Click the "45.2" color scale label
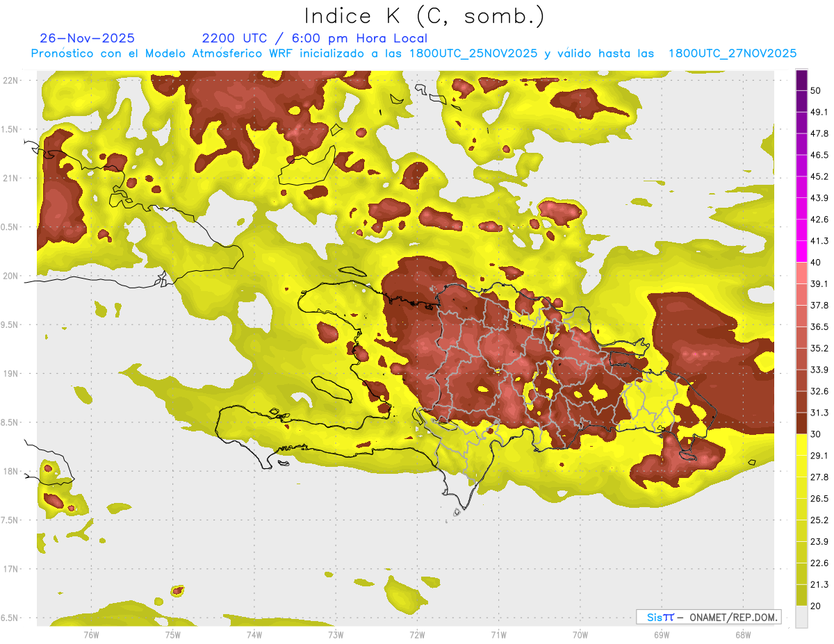The width and height of the screenshot is (834, 644). point(819,176)
